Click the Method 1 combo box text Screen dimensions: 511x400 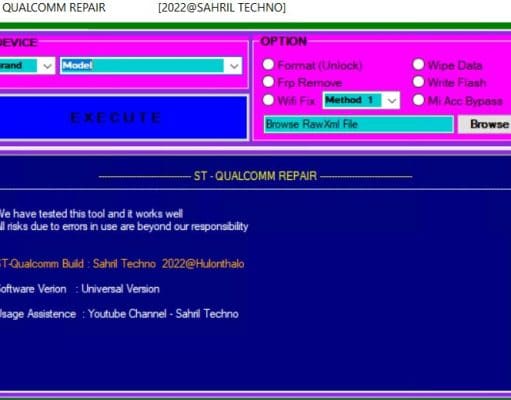[x=349, y=100]
